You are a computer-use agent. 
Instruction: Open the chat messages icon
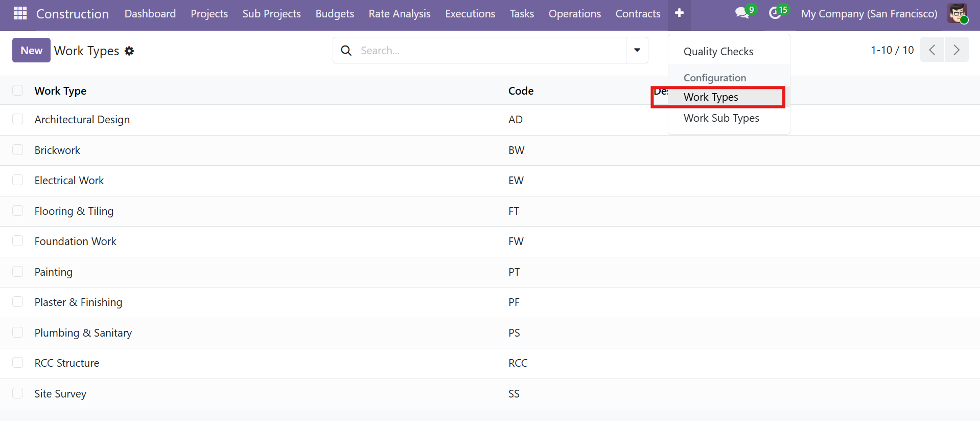(742, 13)
